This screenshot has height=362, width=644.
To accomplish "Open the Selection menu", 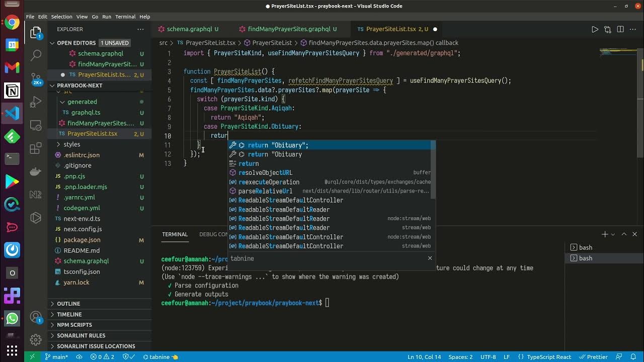I will point(61,17).
